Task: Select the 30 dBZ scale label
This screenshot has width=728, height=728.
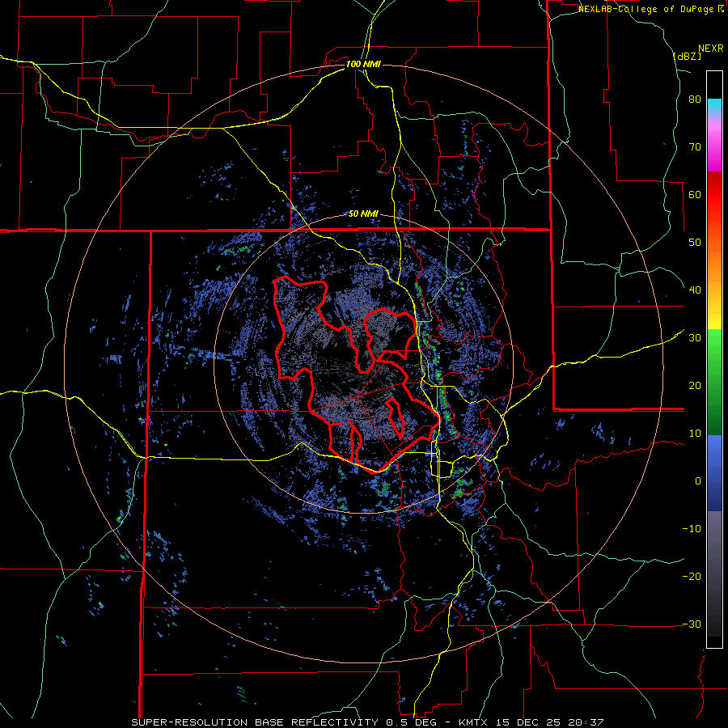Action: tap(695, 338)
